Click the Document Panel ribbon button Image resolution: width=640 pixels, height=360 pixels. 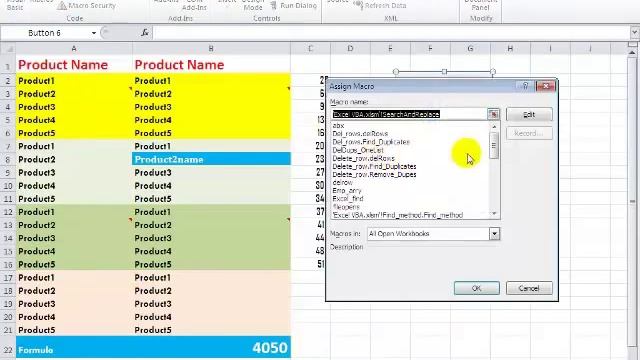click(480, 5)
